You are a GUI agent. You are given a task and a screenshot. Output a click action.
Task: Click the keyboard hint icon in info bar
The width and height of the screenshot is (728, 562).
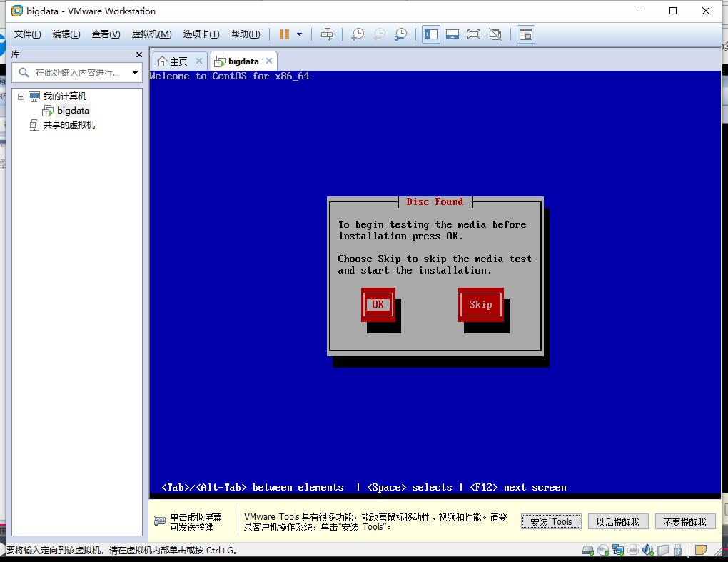click(160, 521)
